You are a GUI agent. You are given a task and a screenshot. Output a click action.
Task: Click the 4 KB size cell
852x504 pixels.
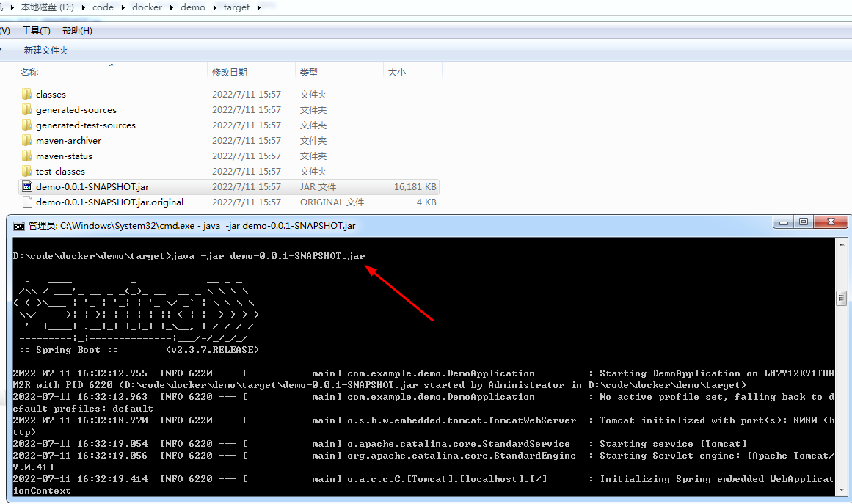426,202
